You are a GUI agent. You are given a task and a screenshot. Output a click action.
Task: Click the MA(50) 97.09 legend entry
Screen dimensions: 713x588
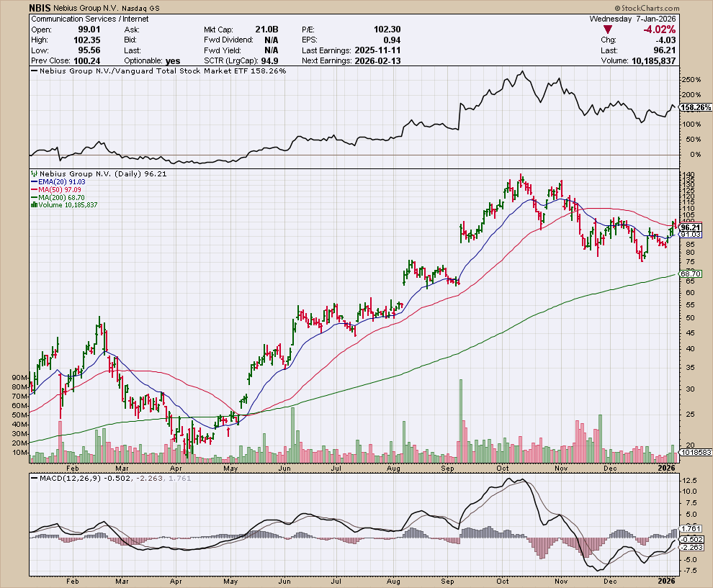(x=56, y=189)
